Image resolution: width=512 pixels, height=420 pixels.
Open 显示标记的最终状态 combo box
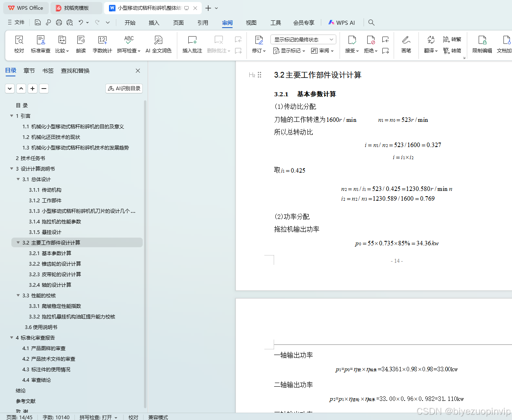(303, 39)
